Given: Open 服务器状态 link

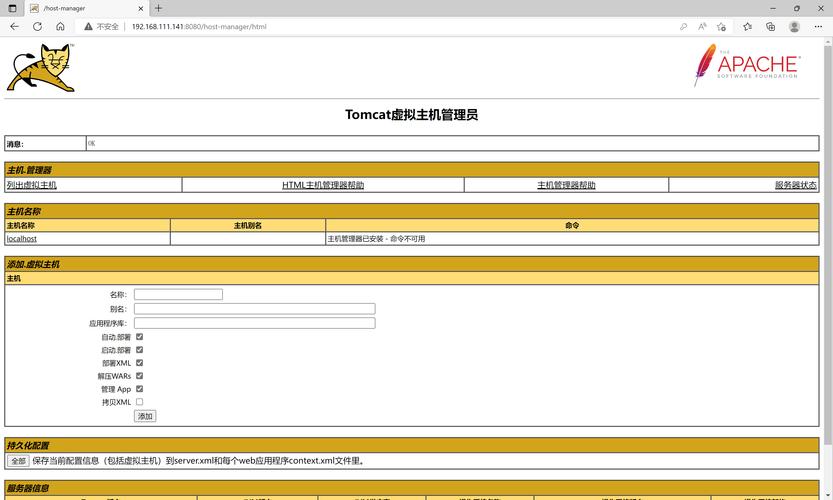Looking at the screenshot, I should (x=795, y=185).
